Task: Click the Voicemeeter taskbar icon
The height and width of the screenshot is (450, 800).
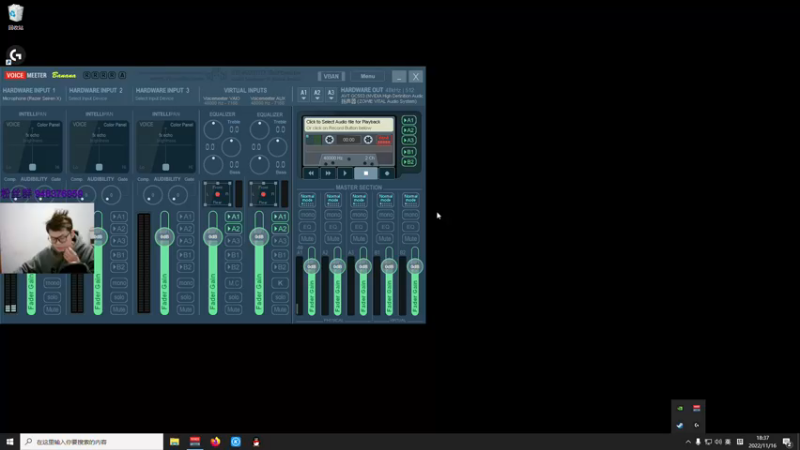Action: pos(195,441)
